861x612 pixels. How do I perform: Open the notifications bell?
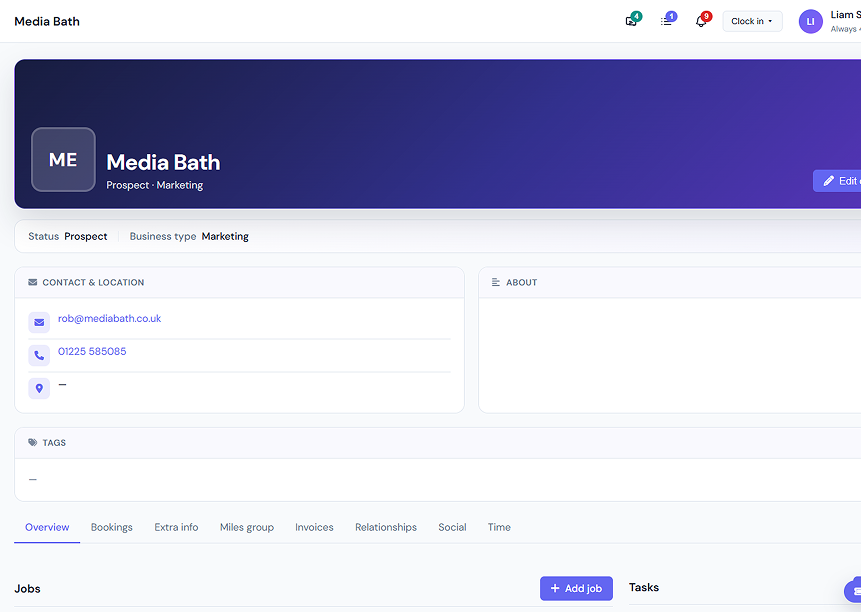coord(701,21)
